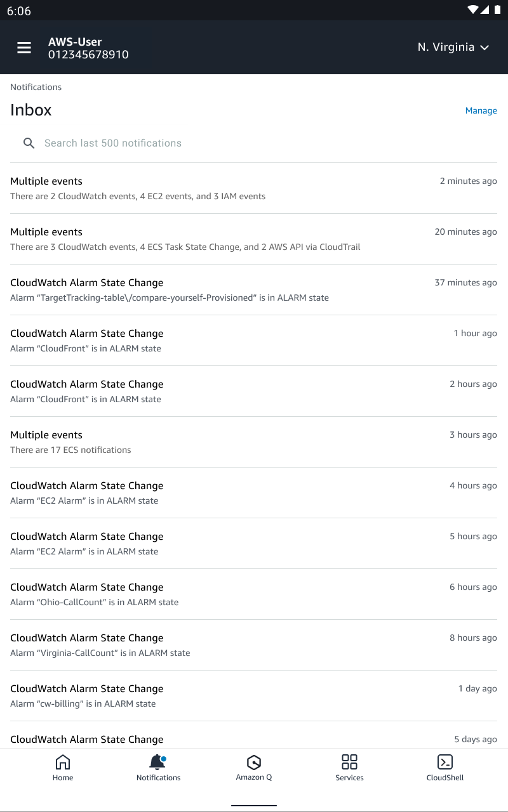The height and width of the screenshot is (812, 508).
Task: Open the hamburger navigation menu
Action: pyautogui.click(x=24, y=48)
